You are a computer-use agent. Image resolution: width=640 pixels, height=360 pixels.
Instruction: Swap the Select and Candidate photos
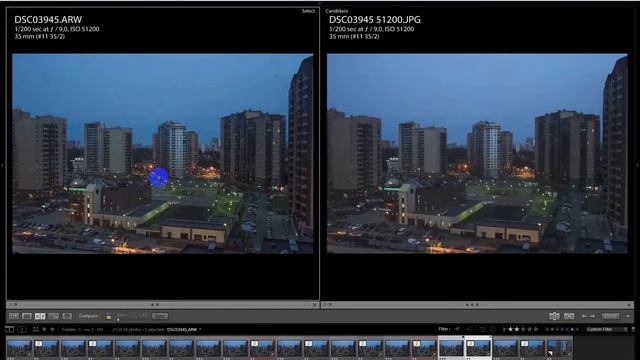point(554,316)
